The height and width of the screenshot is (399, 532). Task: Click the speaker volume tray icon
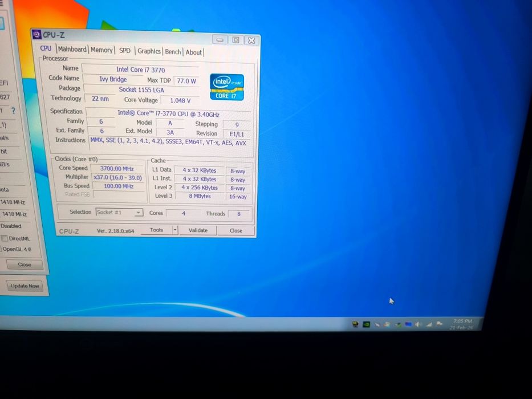click(x=417, y=324)
